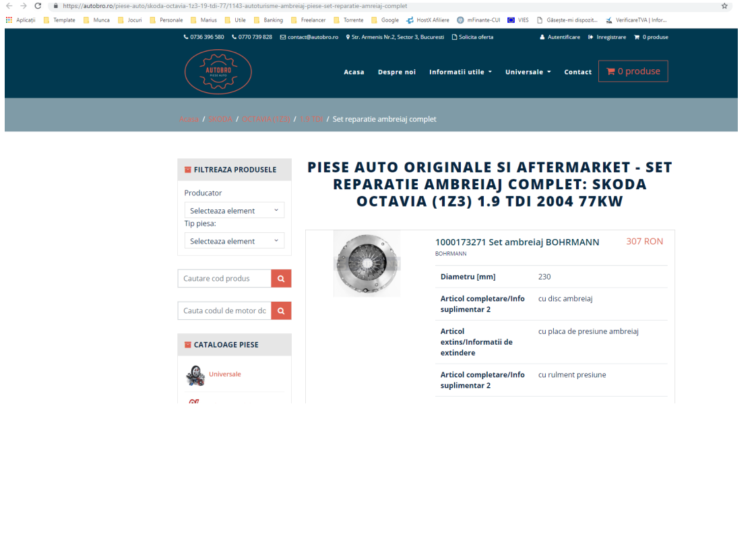This screenshot has height=534, width=756.
Task: Open the top bar 0 produse cart link
Action: pyautogui.click(x=651, y=37)
